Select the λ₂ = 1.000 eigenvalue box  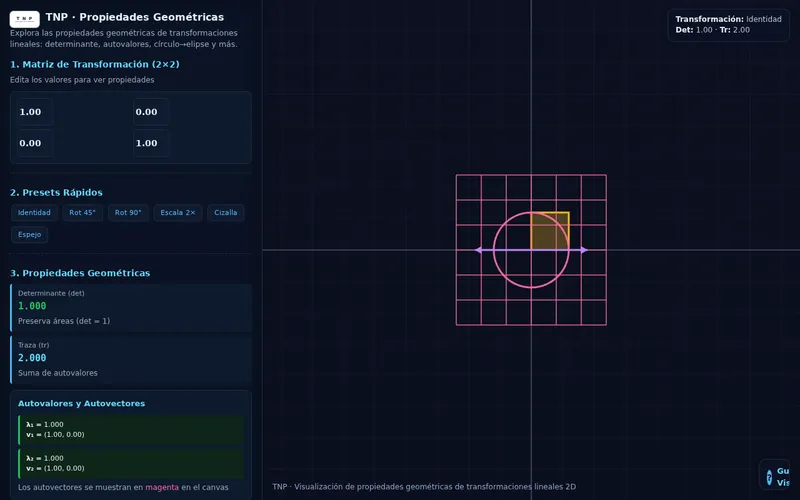pyautogui.click(x=131, y=463)
